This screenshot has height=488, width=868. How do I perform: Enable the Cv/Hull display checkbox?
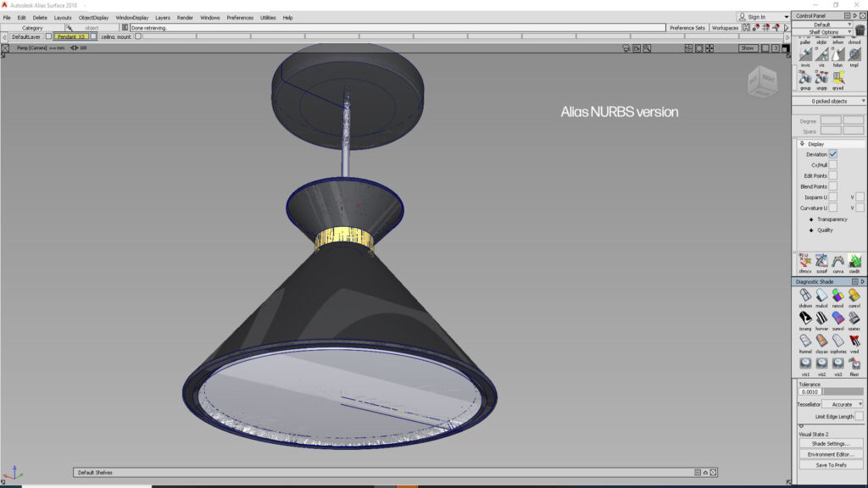[833, 165]
